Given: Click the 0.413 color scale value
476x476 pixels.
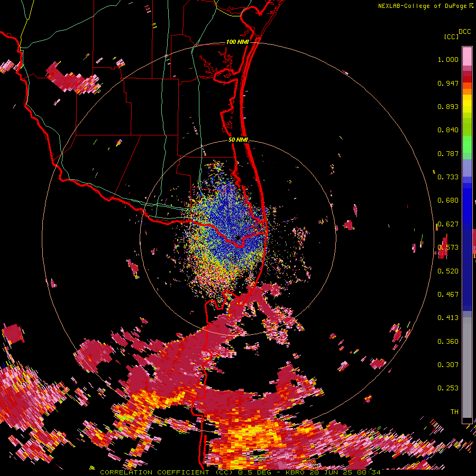Looking at the screenshot, I should pyautogui.click(x=448, y=318).
